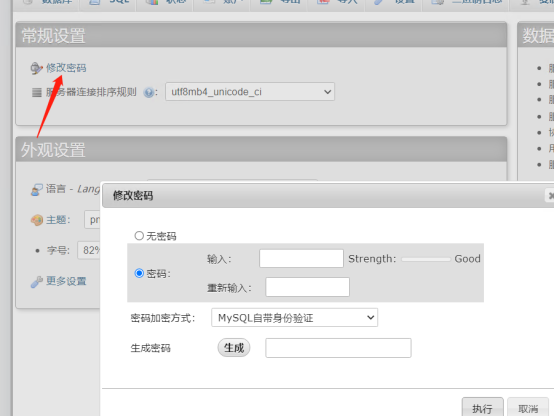Switch to the 导出 tab

[279, 2]
